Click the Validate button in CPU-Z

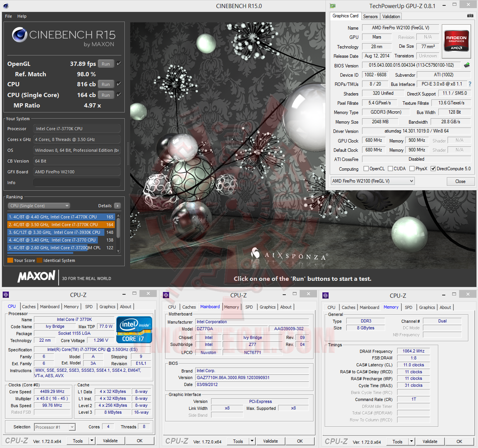(111, 440)
